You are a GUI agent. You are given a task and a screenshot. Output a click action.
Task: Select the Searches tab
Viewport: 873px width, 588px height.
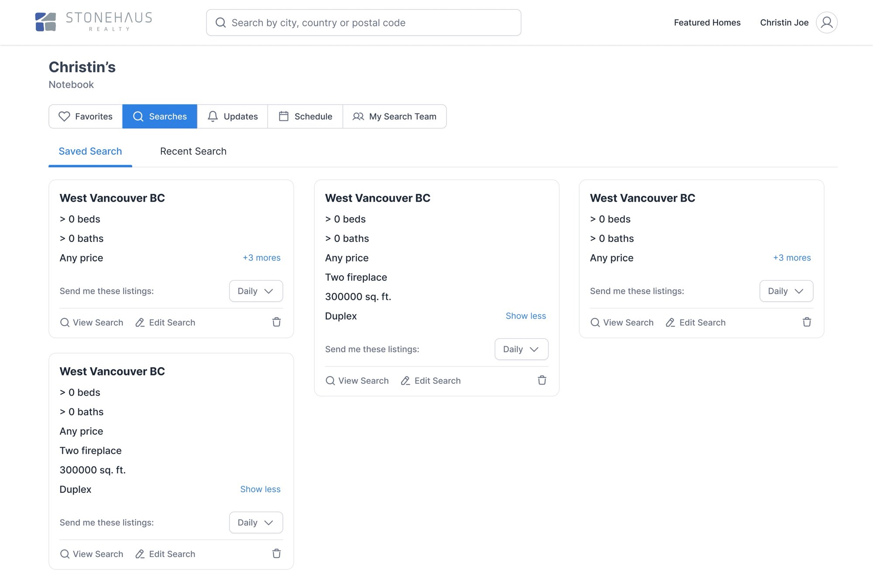click(x=160, y=117)
